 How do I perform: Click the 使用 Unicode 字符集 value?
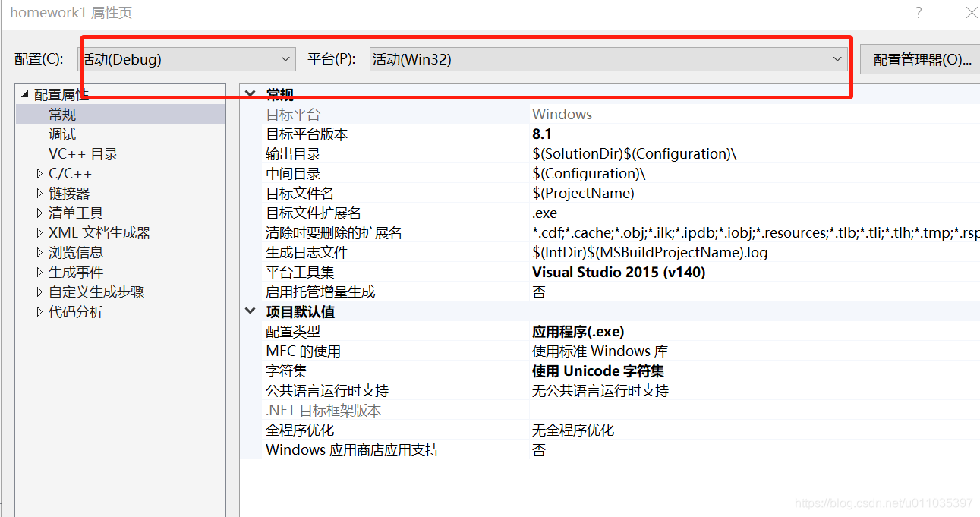coord(598,371)
